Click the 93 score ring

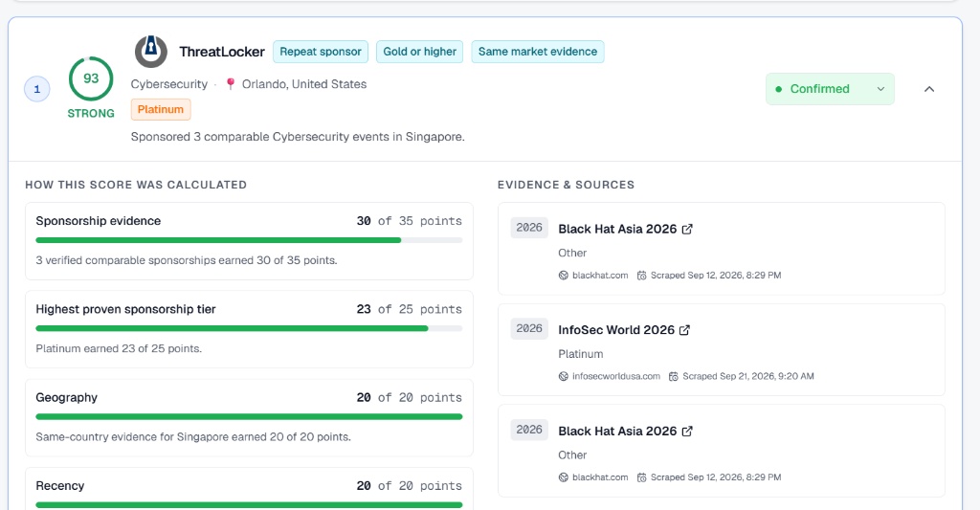pyautogui.click(x=91, y=78)
